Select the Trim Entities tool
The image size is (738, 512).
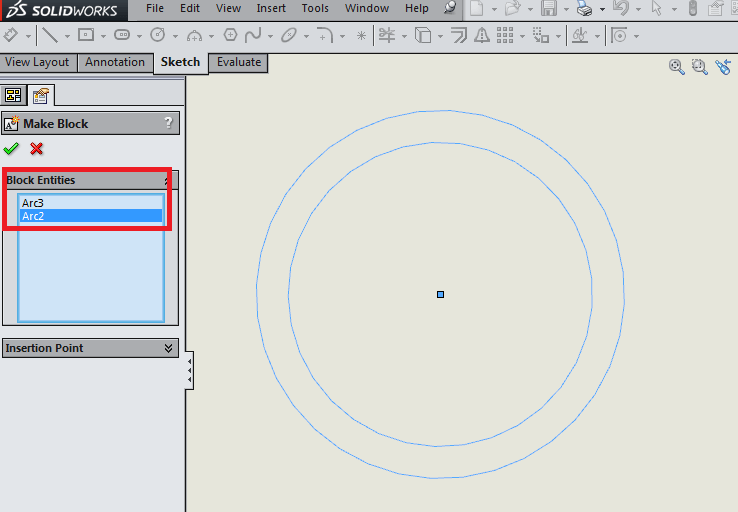[x=387, y=35]
